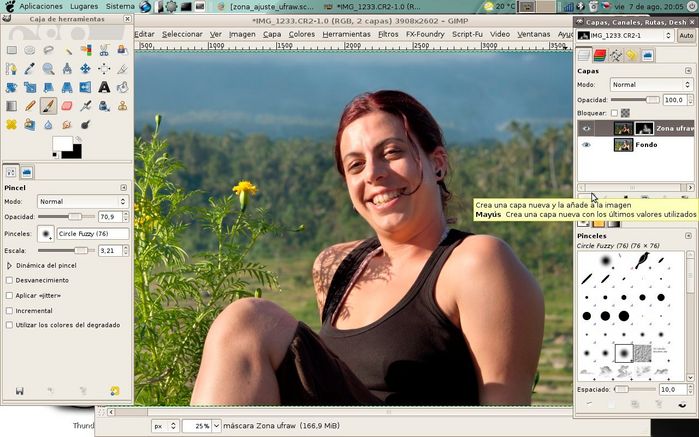Toggle the Auto button in layers dock
Viewport: 699px width, 437px height.
[686, 36]
